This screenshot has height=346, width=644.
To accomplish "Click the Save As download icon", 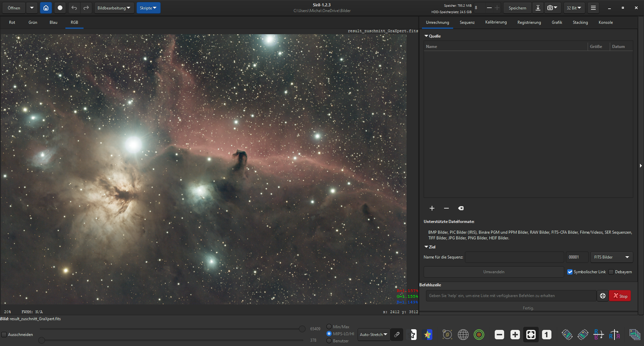I will point(538,8).
